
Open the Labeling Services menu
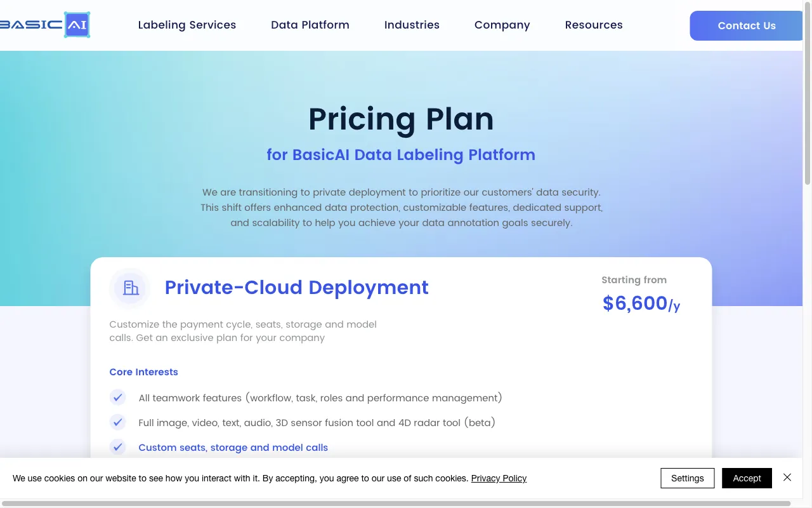[x=187, y=25]
